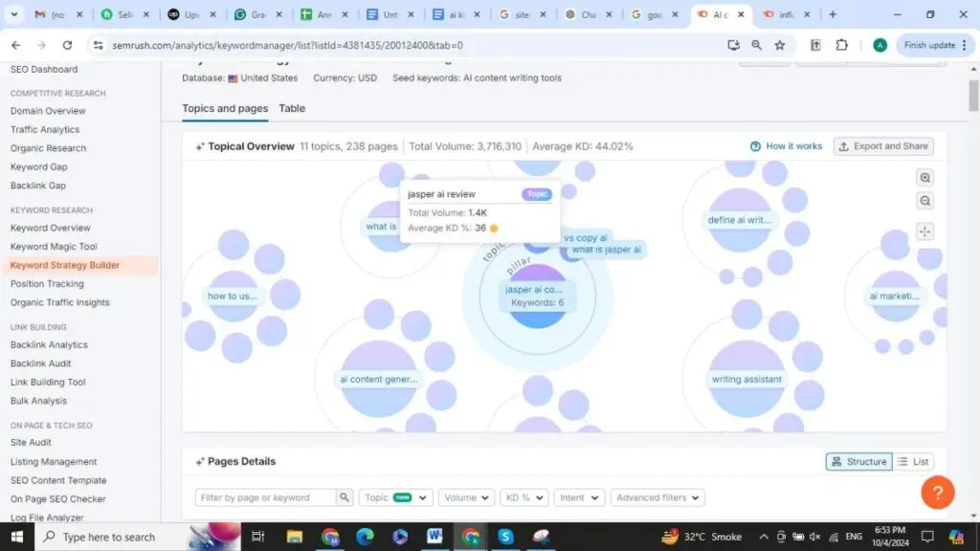Click the fit-to-view icon below the zoom controls

tap(924, 231)
